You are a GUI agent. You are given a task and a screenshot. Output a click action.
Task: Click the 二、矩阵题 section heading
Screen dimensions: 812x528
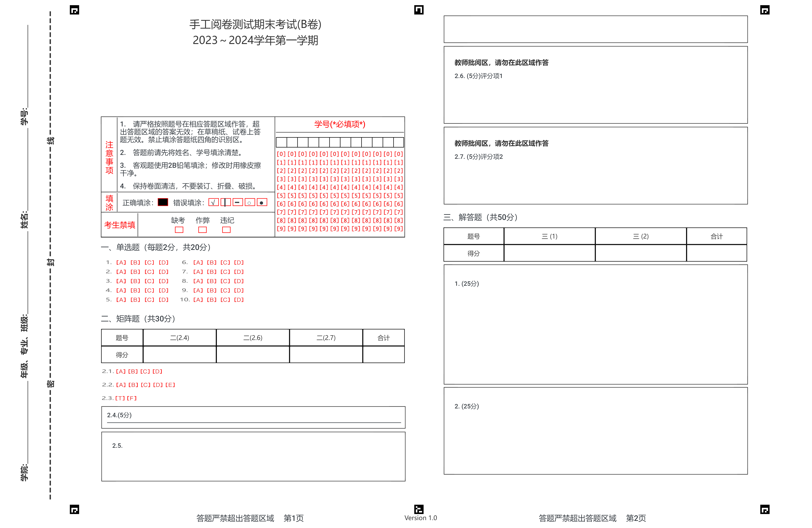click(138, 319)
